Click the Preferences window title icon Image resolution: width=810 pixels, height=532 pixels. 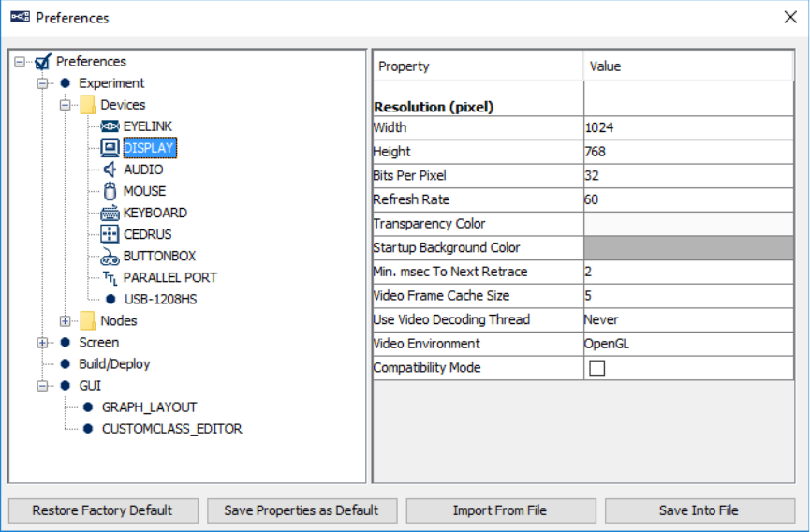click(x=20, y=17)
